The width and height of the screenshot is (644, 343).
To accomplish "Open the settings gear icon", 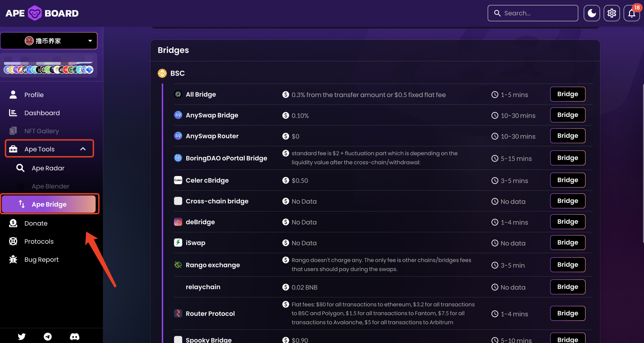I will [612, 13].
